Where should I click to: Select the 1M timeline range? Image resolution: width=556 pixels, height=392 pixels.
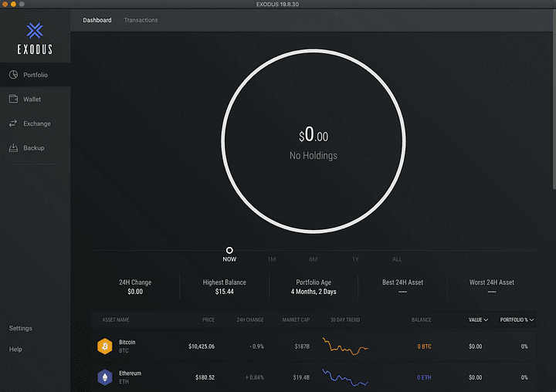272,259
